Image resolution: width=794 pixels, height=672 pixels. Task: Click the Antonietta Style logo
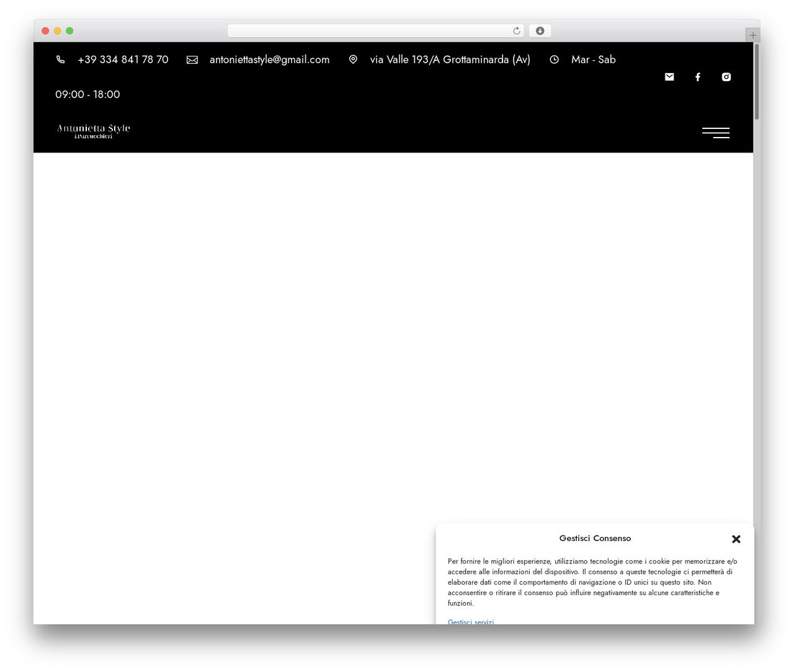[x=94, y=131]
